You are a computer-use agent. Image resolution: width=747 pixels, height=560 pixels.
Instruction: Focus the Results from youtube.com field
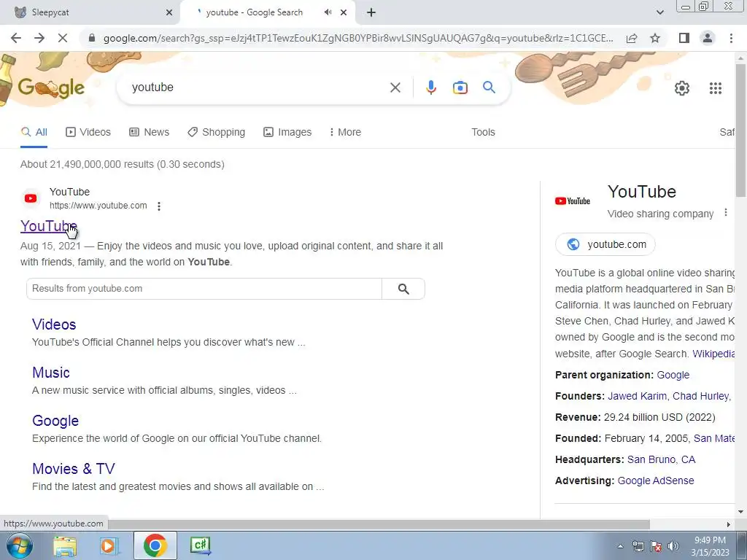[204, 289]
